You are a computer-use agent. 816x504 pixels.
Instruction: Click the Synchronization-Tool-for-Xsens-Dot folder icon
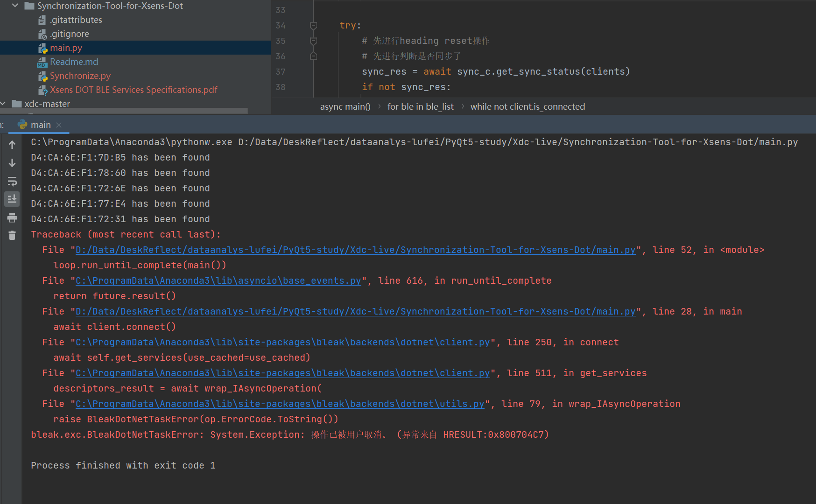pyautogui.click(x=29, y=6)
